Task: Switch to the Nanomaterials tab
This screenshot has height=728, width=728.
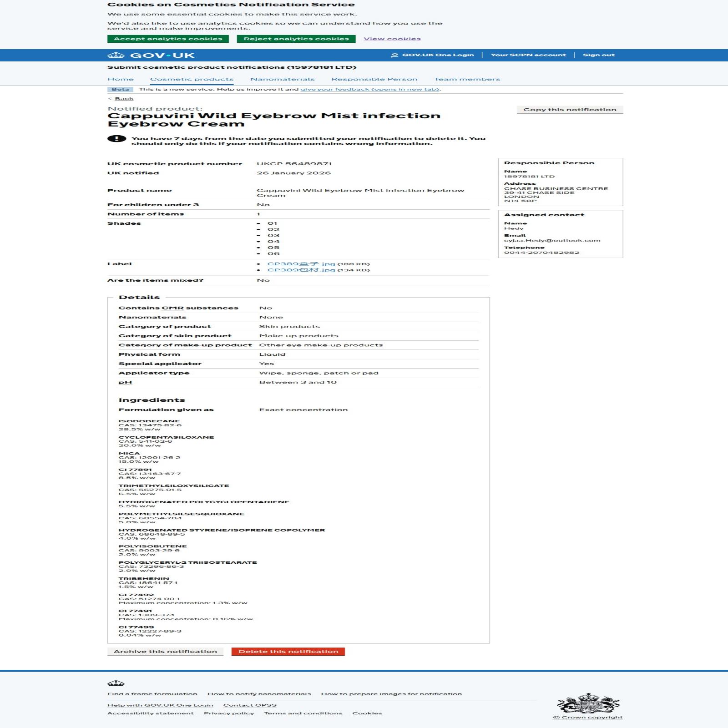Action: 282,79
